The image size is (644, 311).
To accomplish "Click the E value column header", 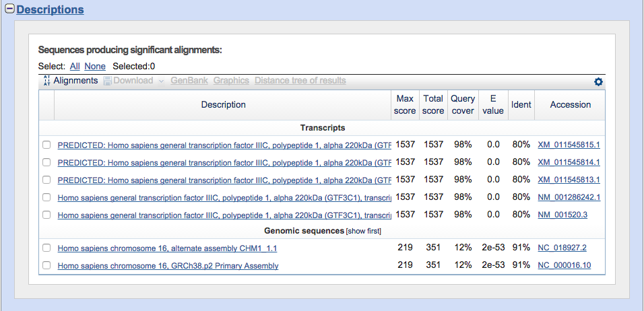I will 493,104.
